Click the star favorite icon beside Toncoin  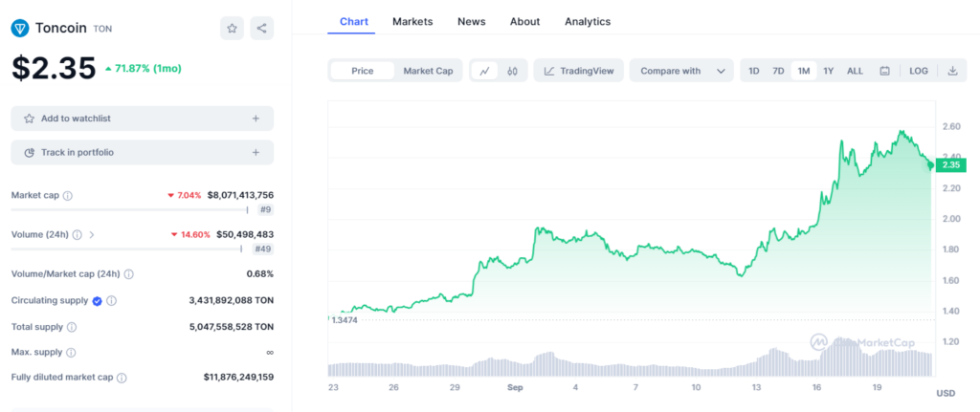tap(232, 29)
